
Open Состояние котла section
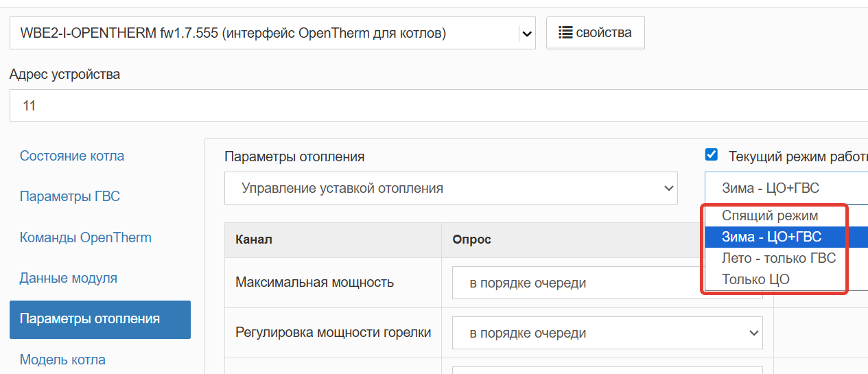(x=72, y=156)
